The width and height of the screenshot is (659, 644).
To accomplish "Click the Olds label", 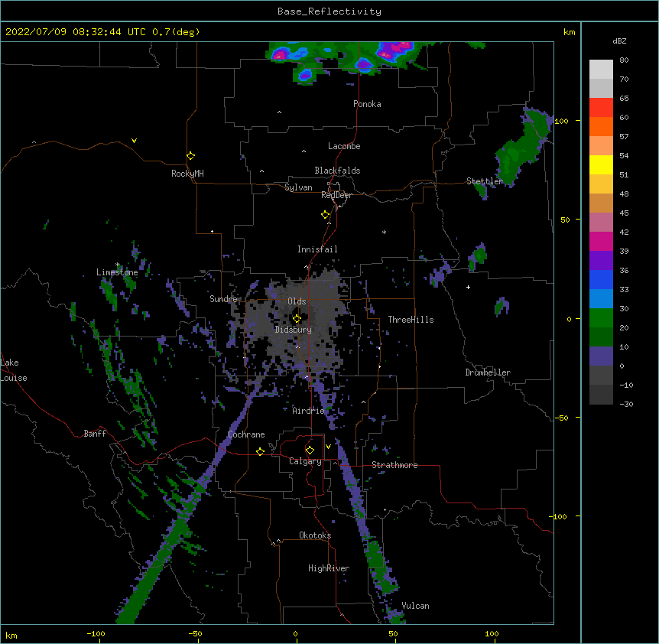I will (297, 301).
